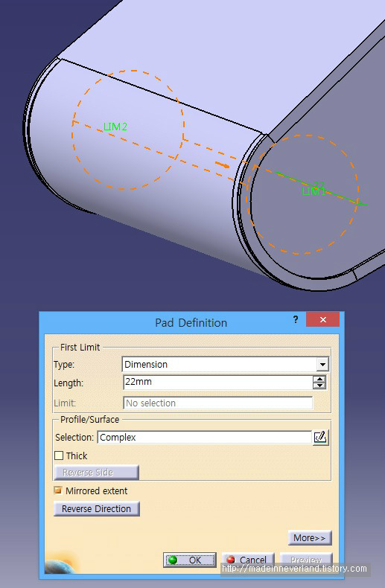The height and width of the screenshot is (588, 385).
Task: Increase Length with the up spinner arrow
Action: pos(319,379)
